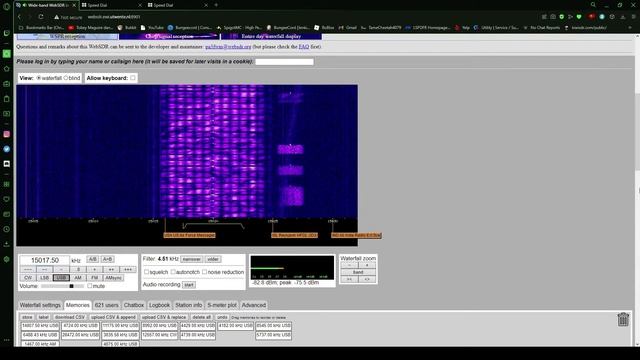
Task: Select the CW mode button
Action: point(28,278)
